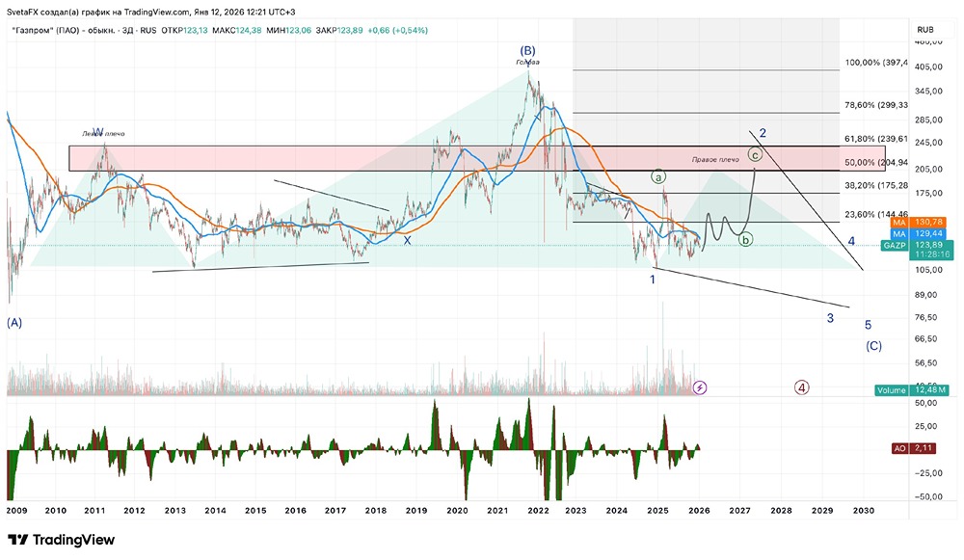Click the (B) wave label at the peak
Image resolution: width=964 pixels, height=560 pixels.
(x=527, y=51)
